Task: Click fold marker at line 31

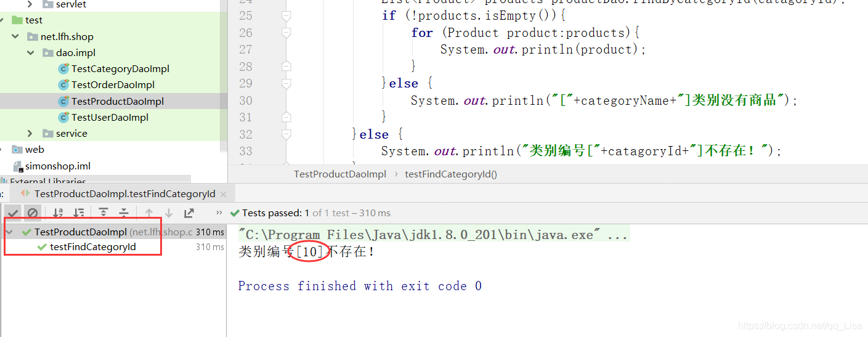Action: click(286, 117)
